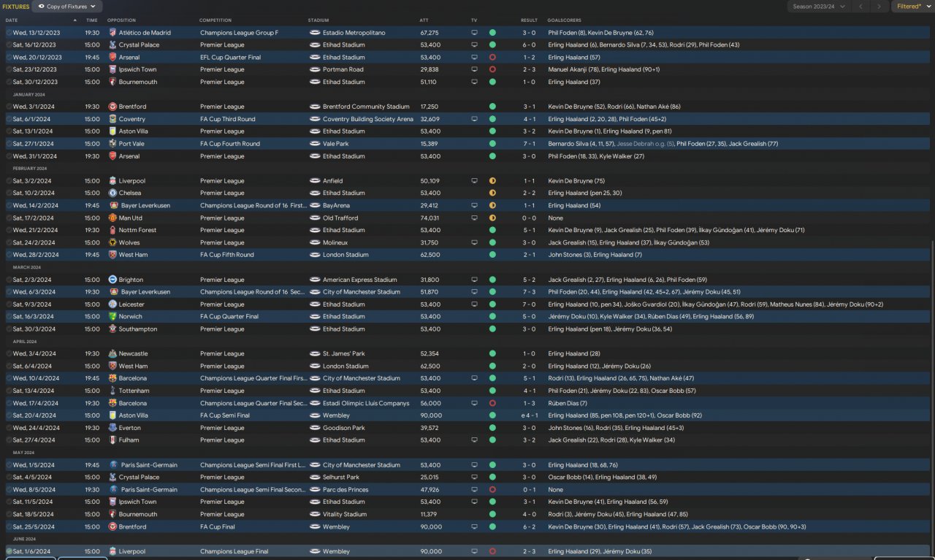Click Paris Saint-Germain badge in 1/5/2024 row
Viewport: 935px width, 560px height.
112,465
